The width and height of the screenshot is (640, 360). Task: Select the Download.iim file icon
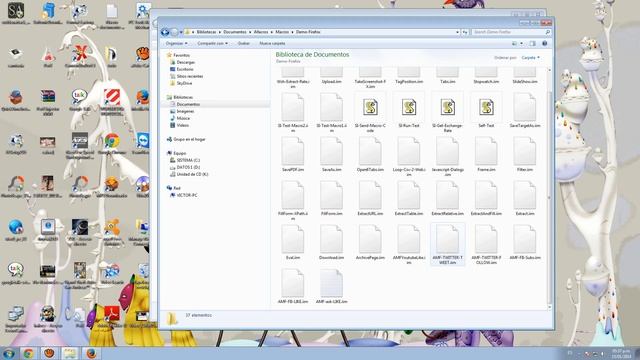click(331, 239)
